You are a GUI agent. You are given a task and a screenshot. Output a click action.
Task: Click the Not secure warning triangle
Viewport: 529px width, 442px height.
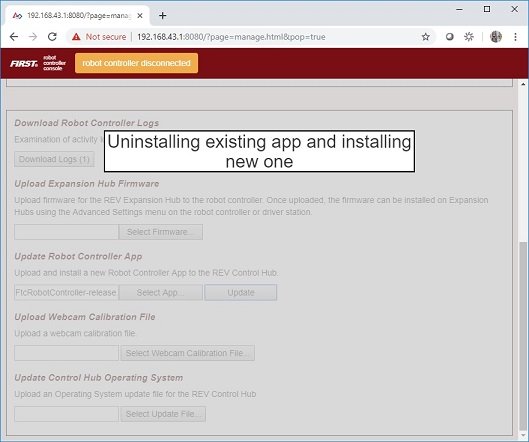76,37
